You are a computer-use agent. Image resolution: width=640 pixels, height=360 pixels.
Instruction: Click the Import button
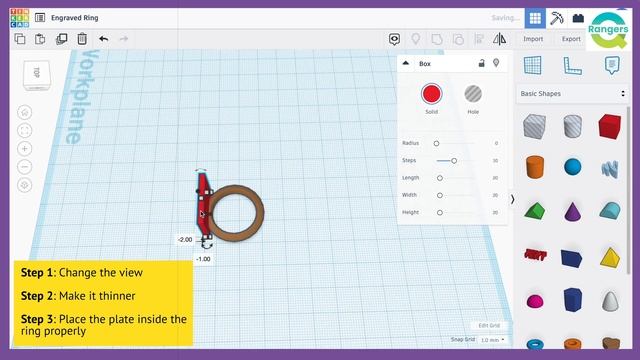(x=533, y=39)
